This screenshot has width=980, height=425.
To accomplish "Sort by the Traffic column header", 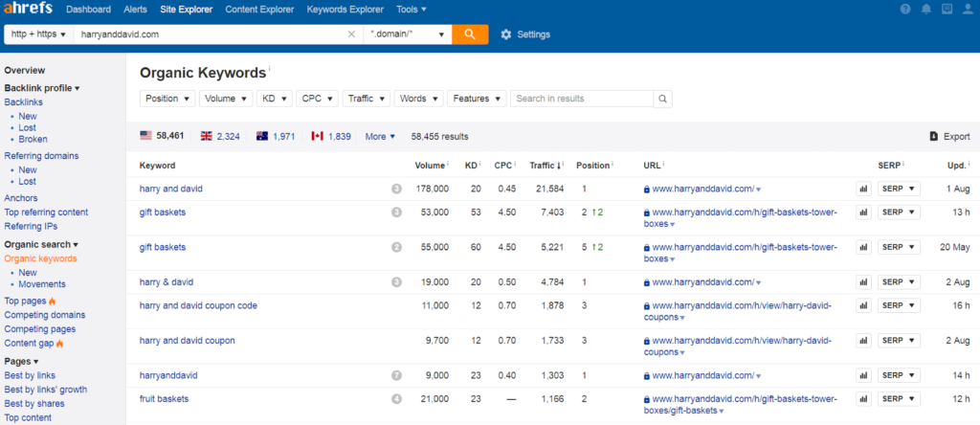I will click(x=546, y=166).
